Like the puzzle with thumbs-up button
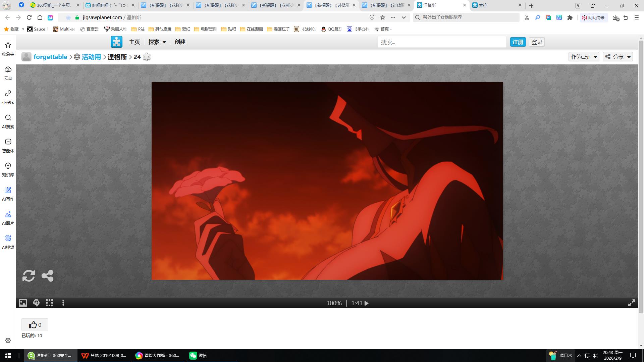 [35, 325]
